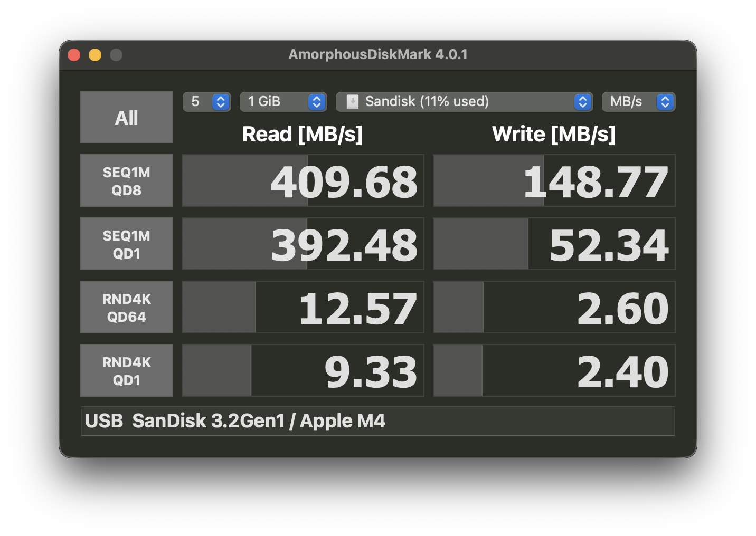Screen dimensions: 756x536
Task: Click the All button to run every test
Action: (127, 117)
